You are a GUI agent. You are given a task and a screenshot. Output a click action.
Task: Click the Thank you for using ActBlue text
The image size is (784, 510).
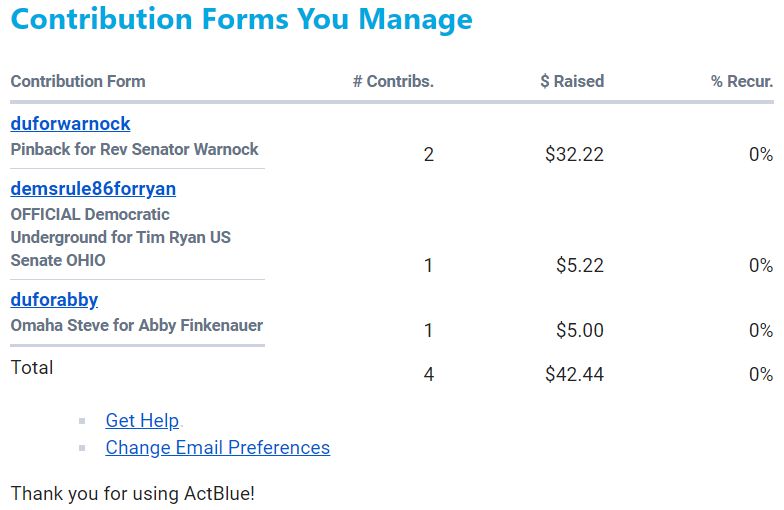(133, 494)
